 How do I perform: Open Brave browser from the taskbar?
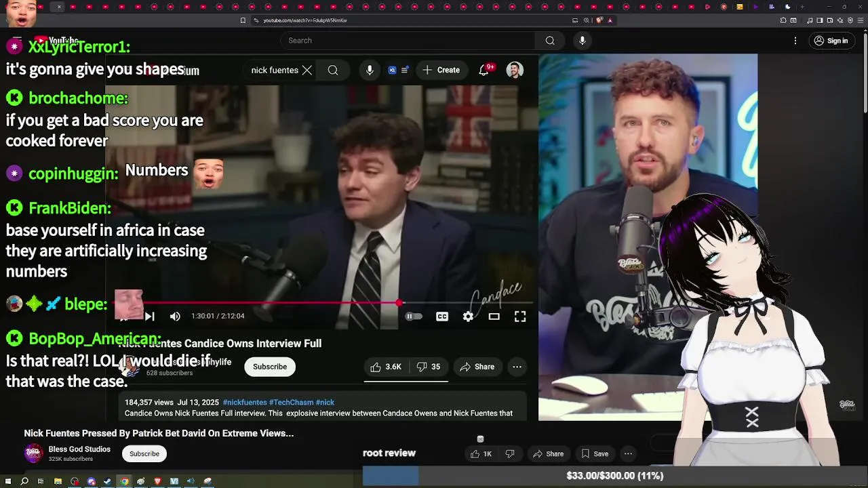coord(157,481)
